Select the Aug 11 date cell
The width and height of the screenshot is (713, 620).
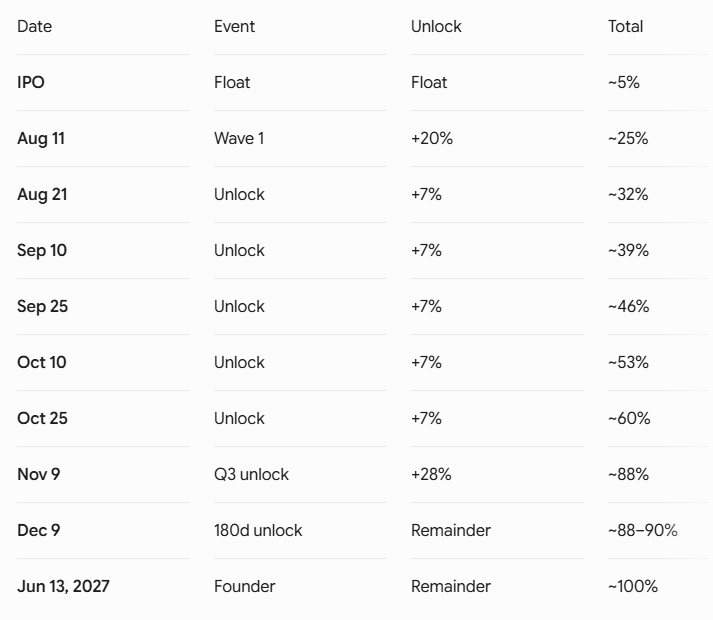click(41, 138)
